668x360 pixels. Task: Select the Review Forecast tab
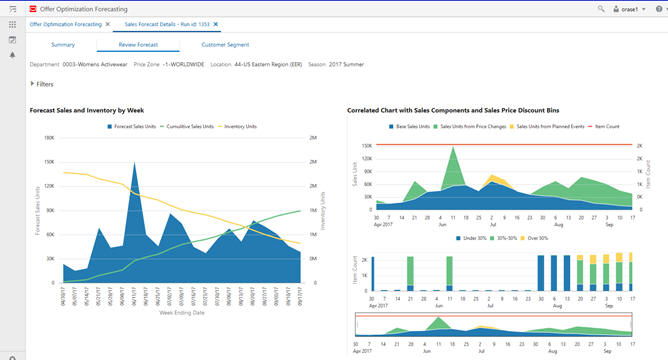point(138,45)
